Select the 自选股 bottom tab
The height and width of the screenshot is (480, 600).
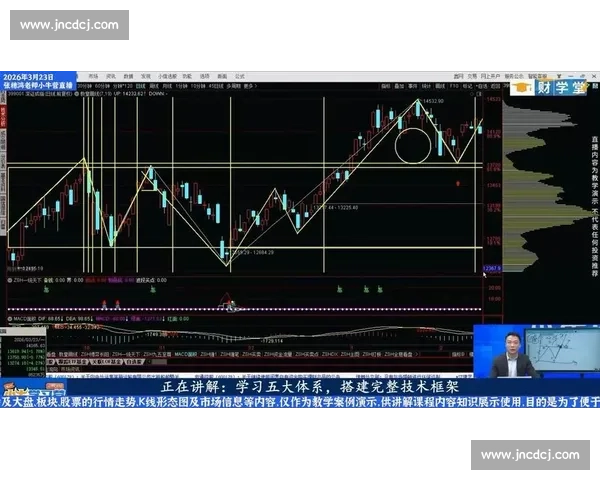(134, 361)
